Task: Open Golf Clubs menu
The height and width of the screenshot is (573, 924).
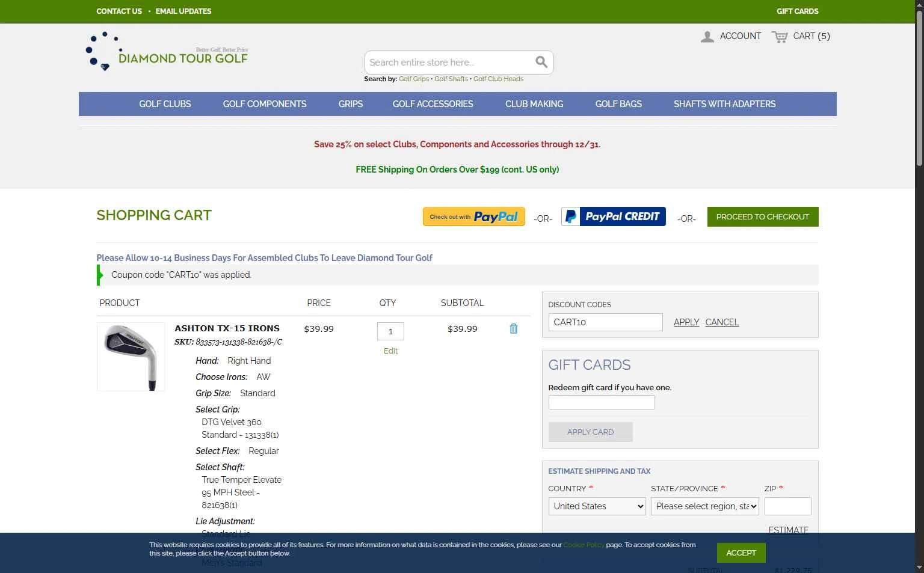Action: pos(165,104)
